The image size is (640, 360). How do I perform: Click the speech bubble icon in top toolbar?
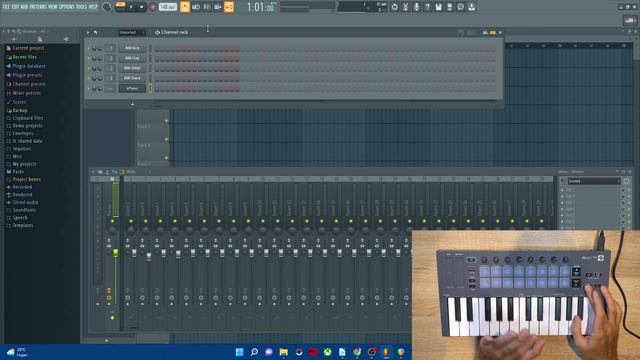point(460,7)
